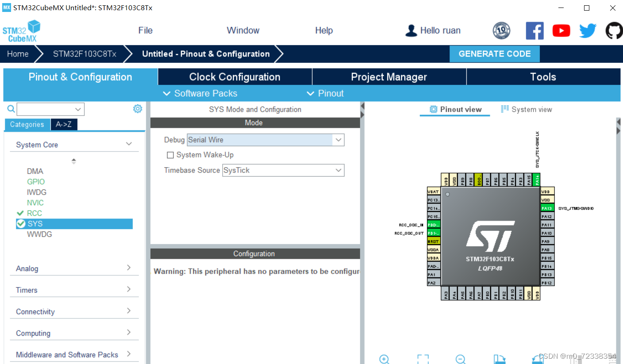Open the Pinout dropdown menu

[x=325, y=93]
